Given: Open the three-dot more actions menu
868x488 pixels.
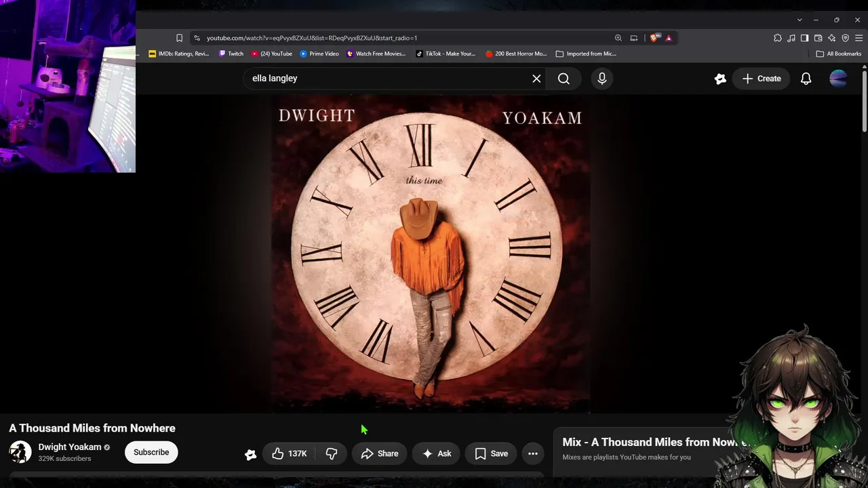Looking at the screenshot, I should point(533,453).
